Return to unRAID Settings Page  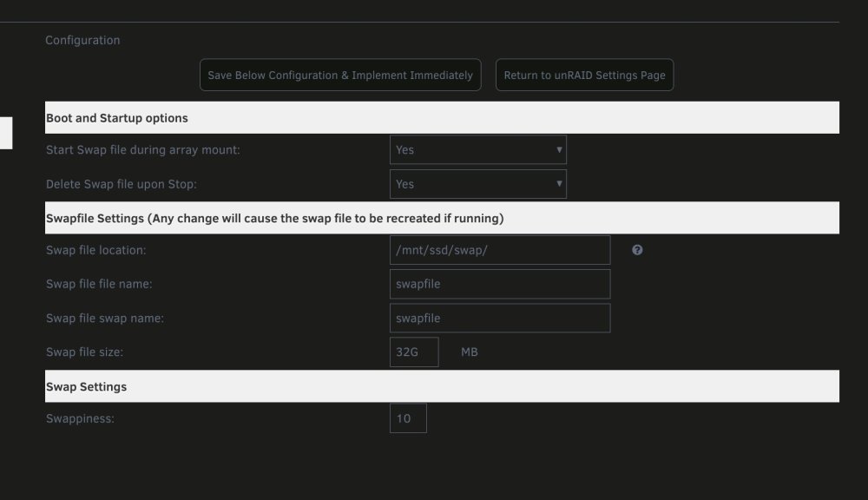584,75
